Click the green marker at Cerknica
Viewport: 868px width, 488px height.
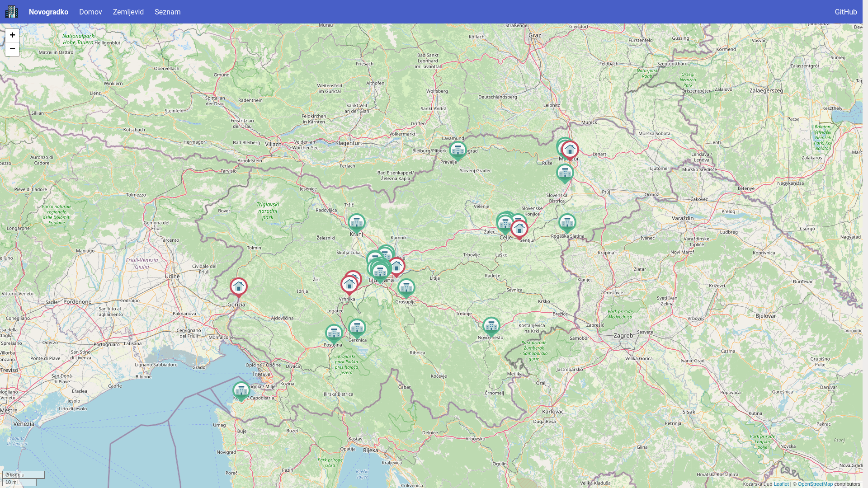click(357, 328)
